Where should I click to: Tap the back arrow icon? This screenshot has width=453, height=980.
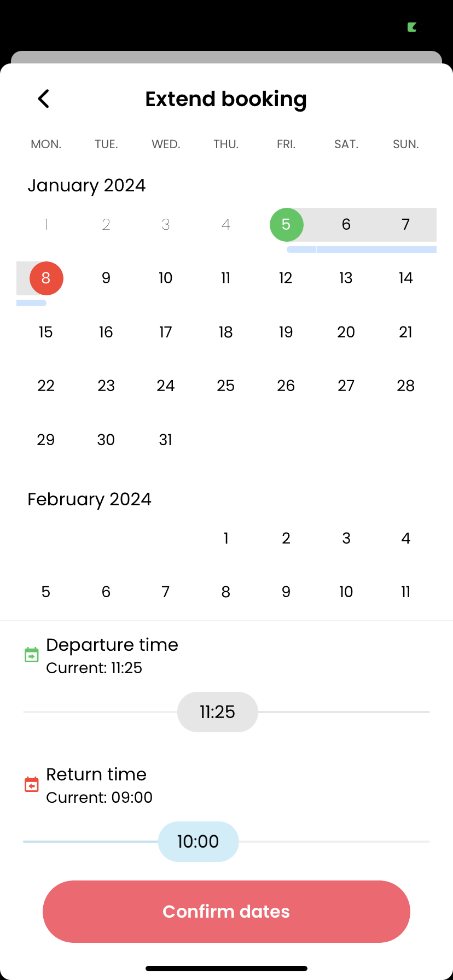pos(44,99)
